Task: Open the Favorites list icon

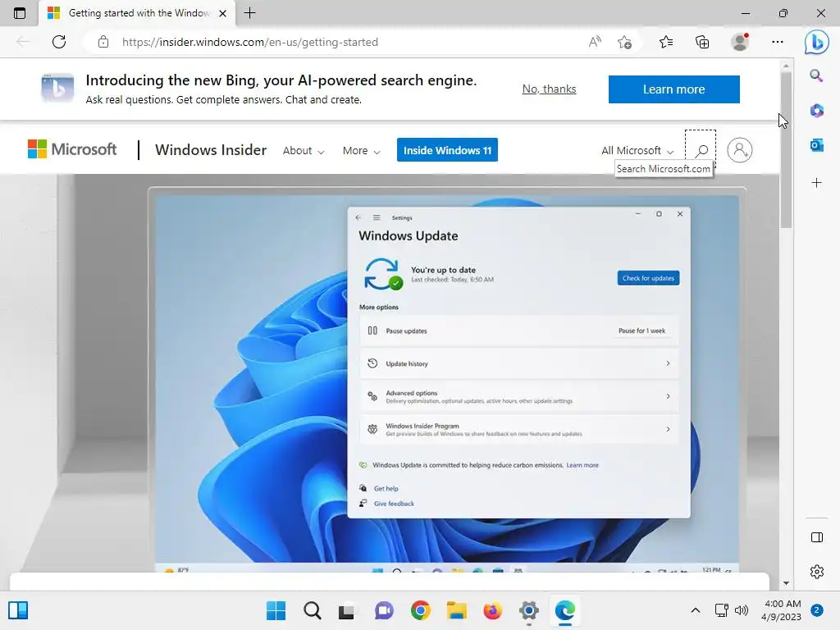Action: [666, 42]
